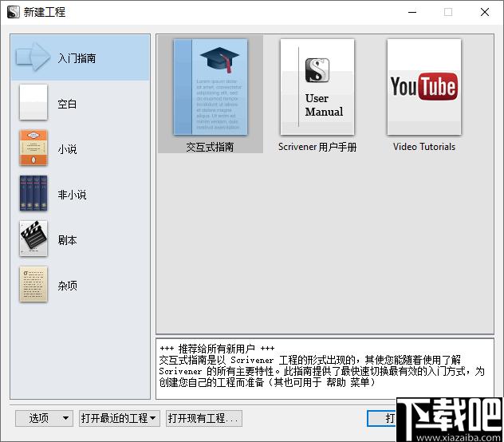Screen dimensions: 504x442
Task: Select the 剧本 clapperboard icon
Action: pos(33,239)
